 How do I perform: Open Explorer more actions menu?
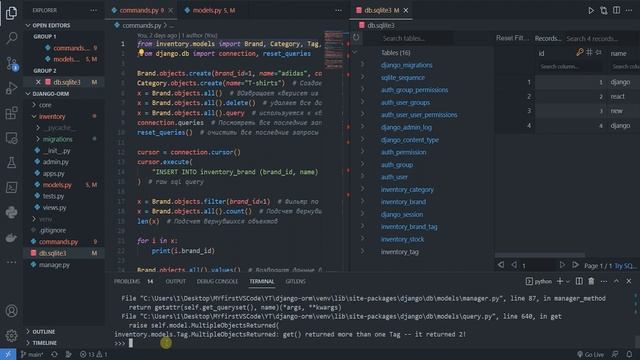click(93, 10)
